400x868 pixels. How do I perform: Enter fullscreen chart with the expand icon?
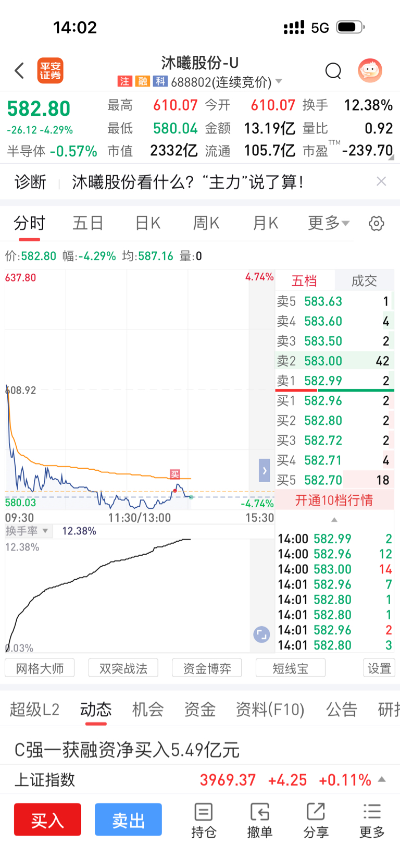click(x=261, y=634)
